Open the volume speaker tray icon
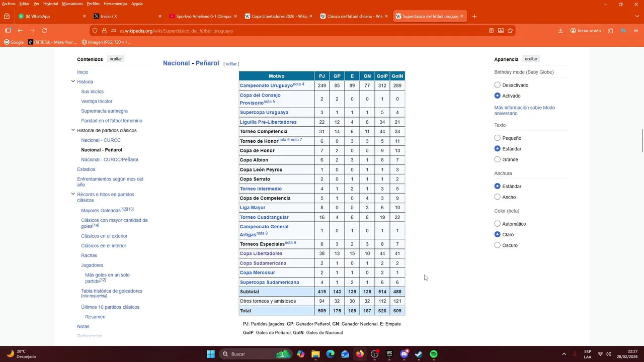 point(608,354)
